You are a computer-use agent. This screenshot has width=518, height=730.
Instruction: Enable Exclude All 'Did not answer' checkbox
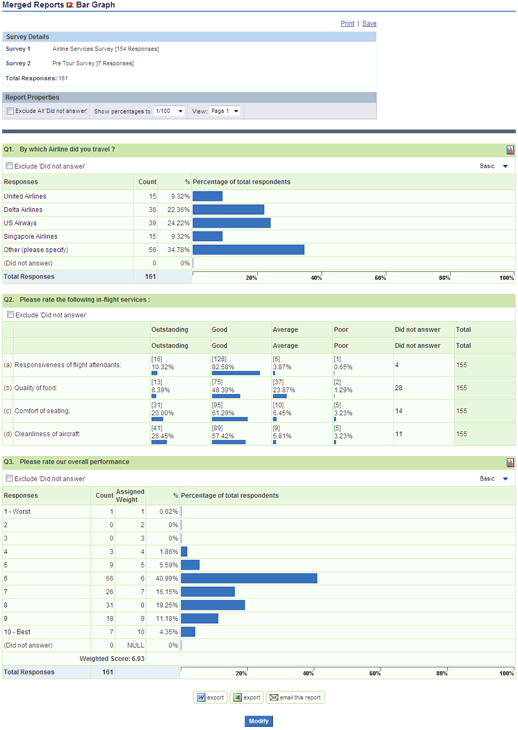(10, 111)
